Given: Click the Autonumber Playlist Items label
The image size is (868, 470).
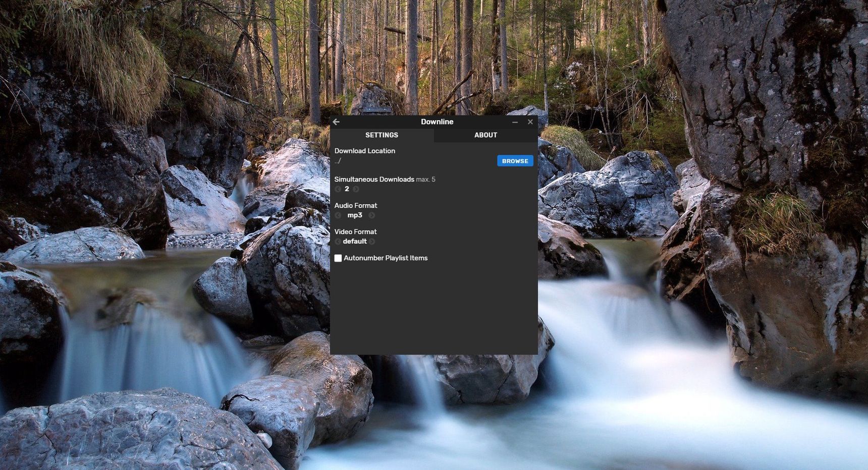Looking at the screenshot, I should [386, 258].
